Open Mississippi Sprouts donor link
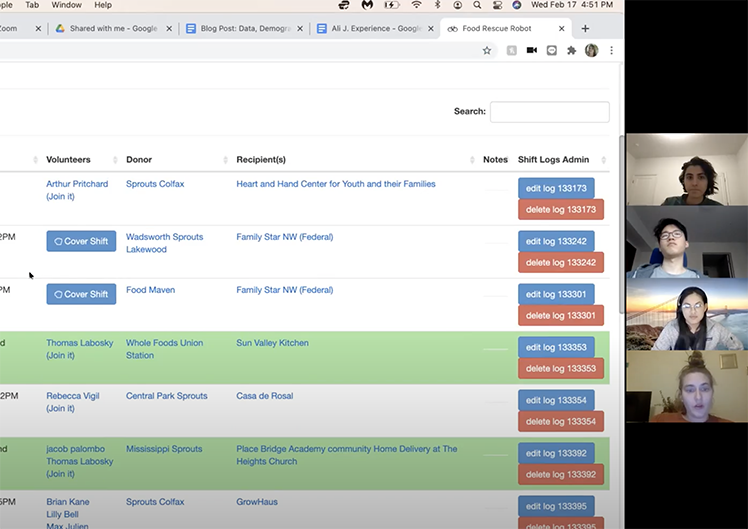Image resolution: width=748 pixels, height=529 pixels. (x=164, y=449)
